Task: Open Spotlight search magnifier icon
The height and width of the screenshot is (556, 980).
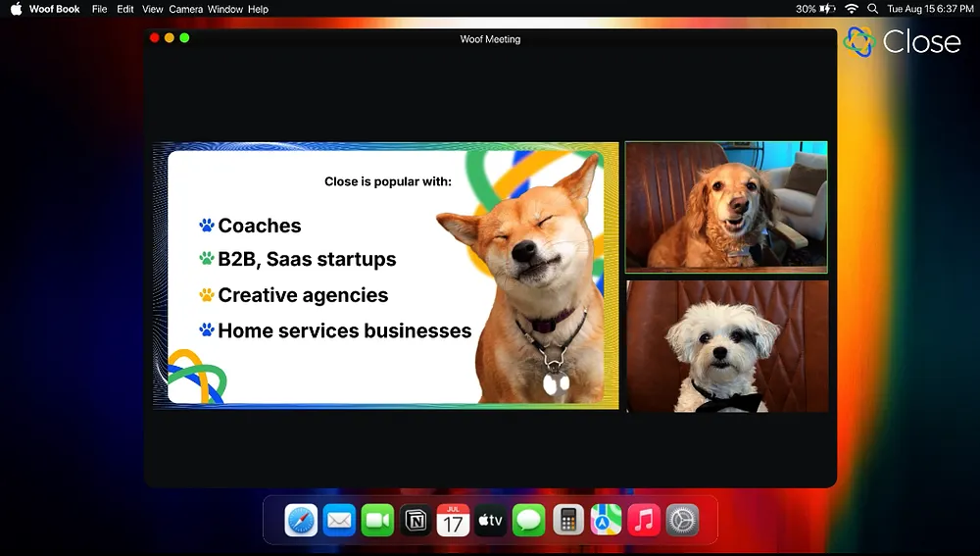Action: (872, 9)
